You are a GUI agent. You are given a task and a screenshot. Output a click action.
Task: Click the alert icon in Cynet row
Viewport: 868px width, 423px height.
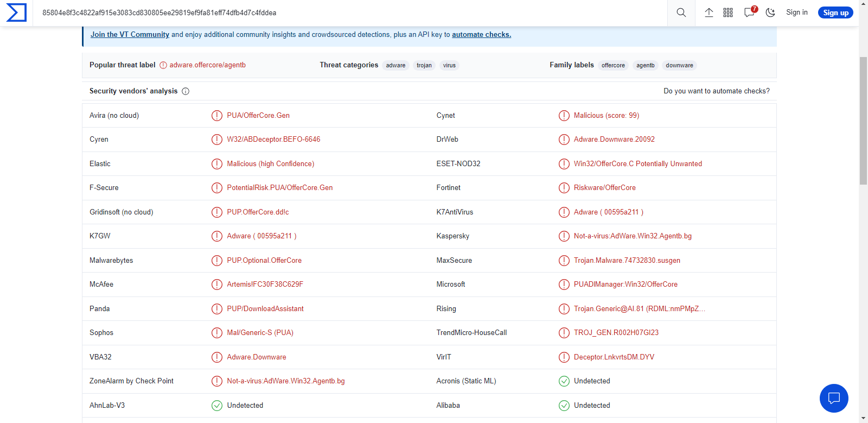564,116
